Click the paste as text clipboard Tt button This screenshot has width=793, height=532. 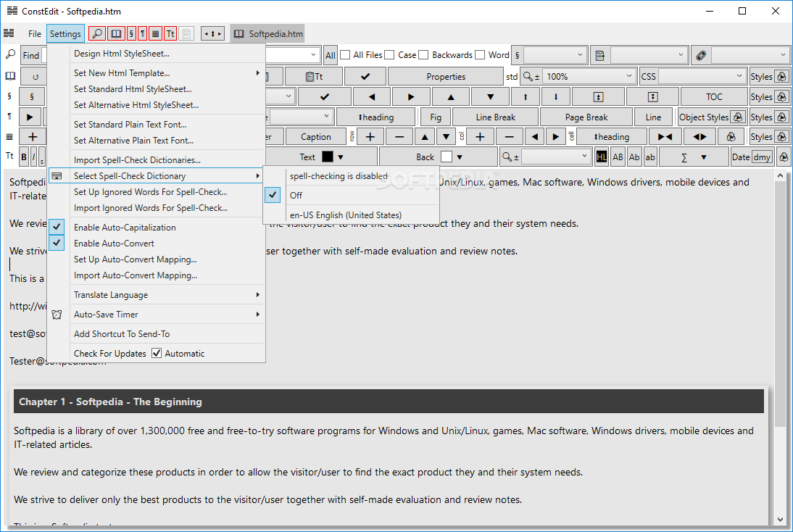pyautogui.click(x=315, y=77)
